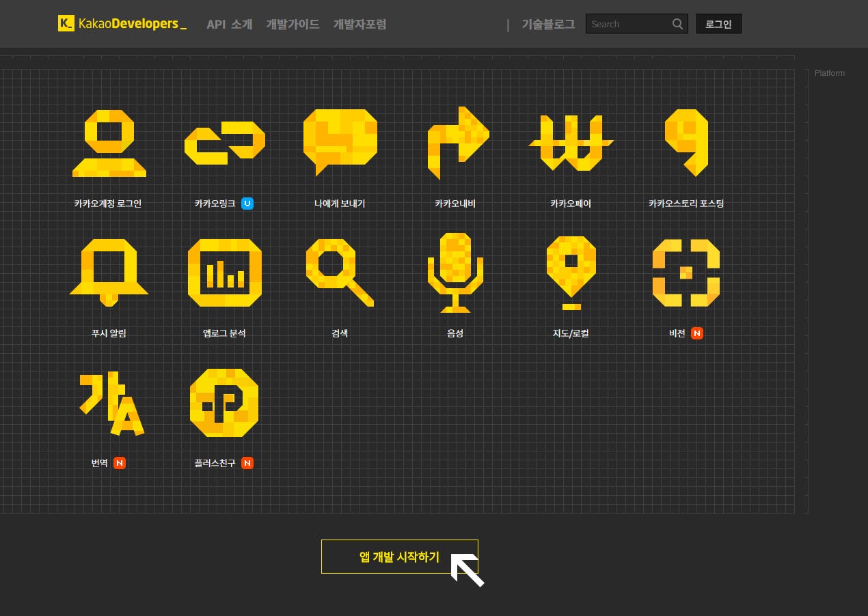Click the Platform text at right edge
868x616 pixels.
[x=830, y=73]
